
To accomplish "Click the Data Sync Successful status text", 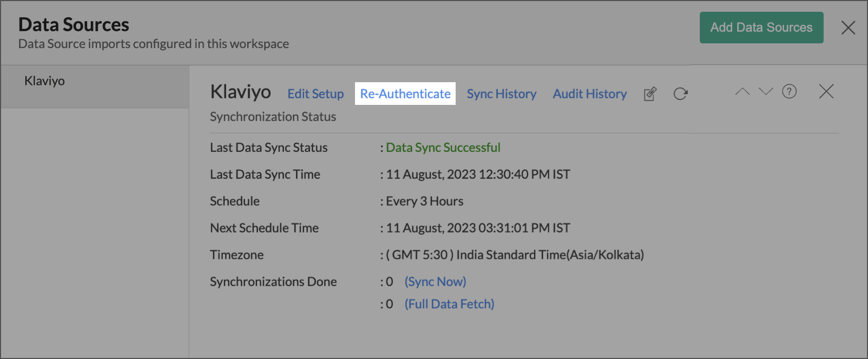I will point(443,148).
